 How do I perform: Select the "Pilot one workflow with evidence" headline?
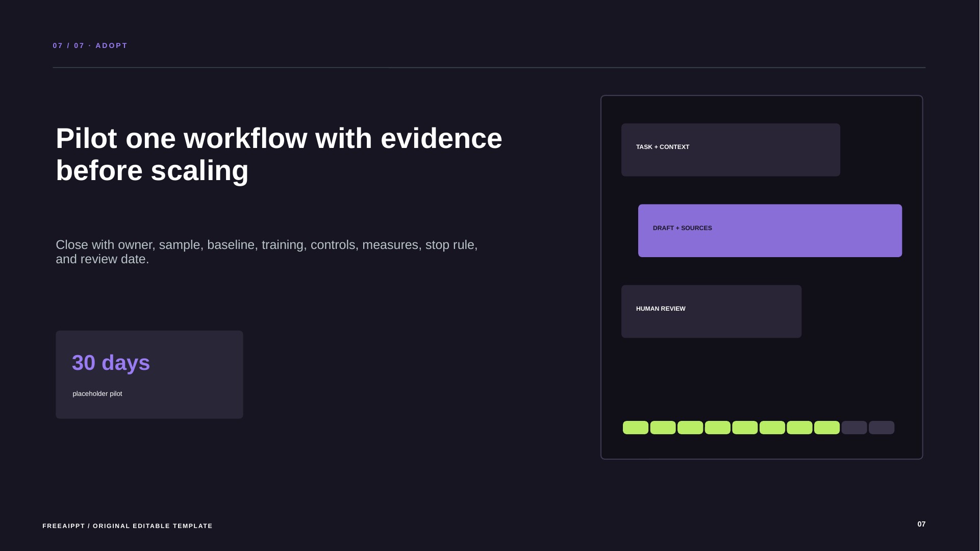click(279, 154)
